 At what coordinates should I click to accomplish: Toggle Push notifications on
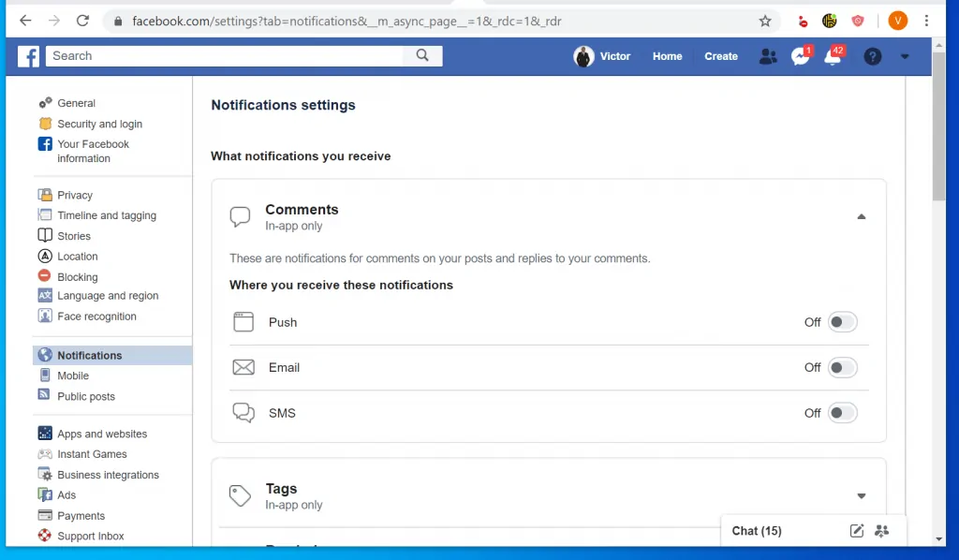pos(841,321)
